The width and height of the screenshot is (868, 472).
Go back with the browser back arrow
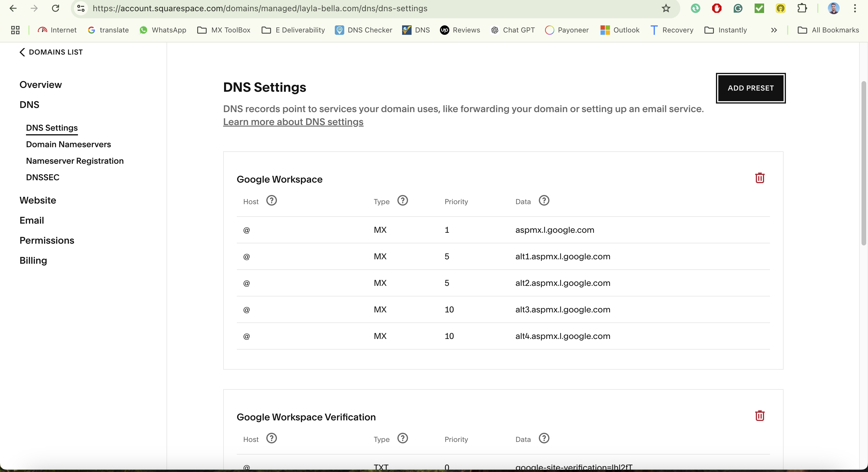point(13,9)
